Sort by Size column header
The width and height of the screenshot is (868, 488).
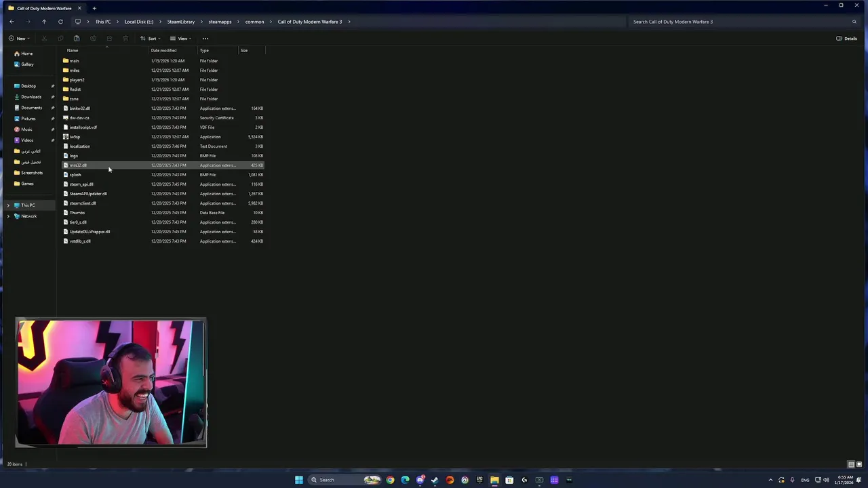[251, 50]
